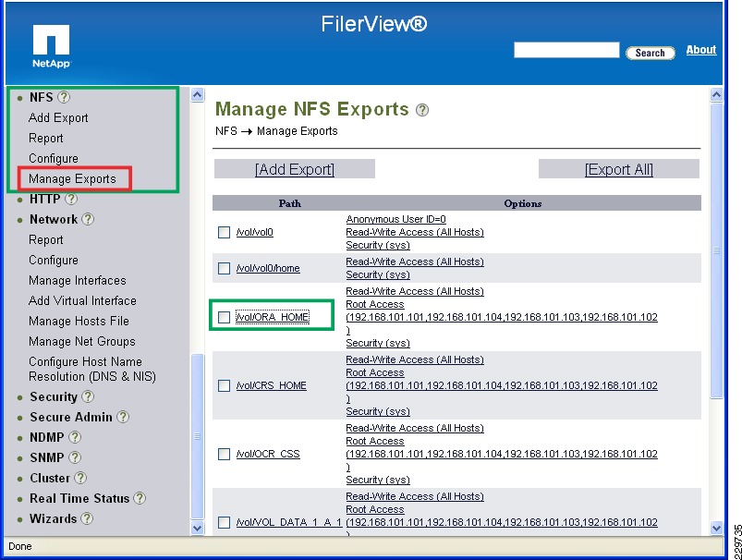The width and height of the screenshot is (742, 560).
Task: Open Configure Host Name Resolution (DNS & NIS)
Action: click(x=92, y=369)
